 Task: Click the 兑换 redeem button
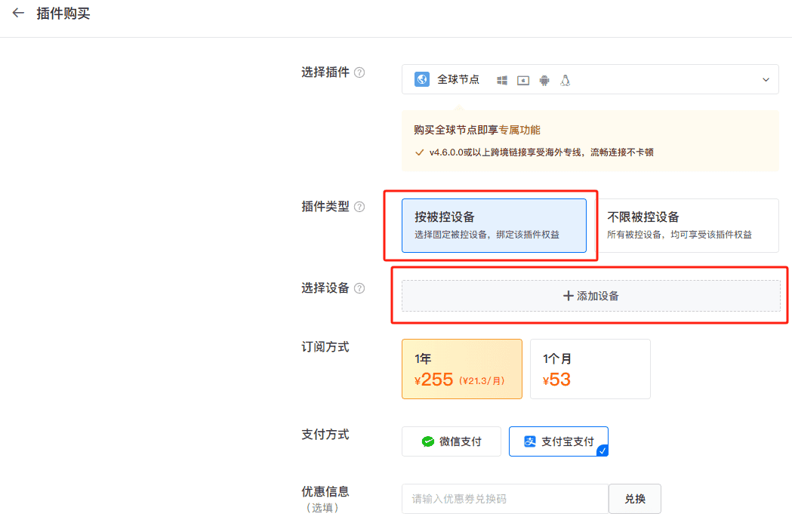click(634, 499)
